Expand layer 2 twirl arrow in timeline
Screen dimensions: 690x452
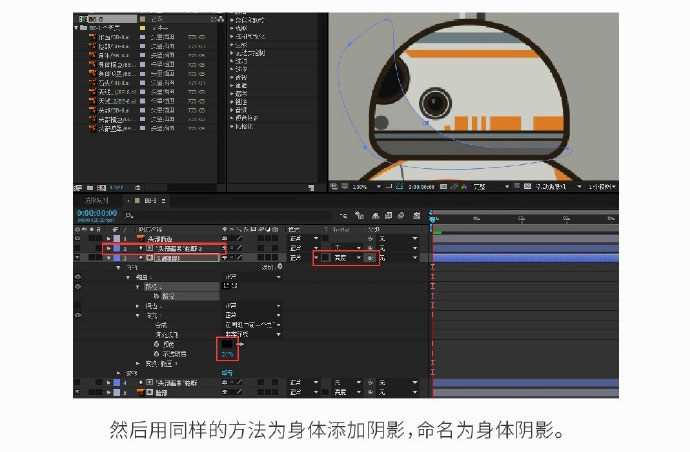click(109, 248)
